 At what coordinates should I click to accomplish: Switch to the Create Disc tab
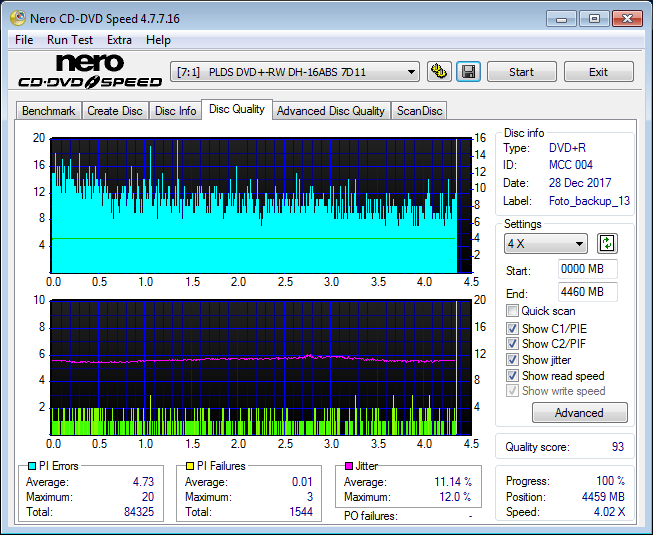point(115,111)
